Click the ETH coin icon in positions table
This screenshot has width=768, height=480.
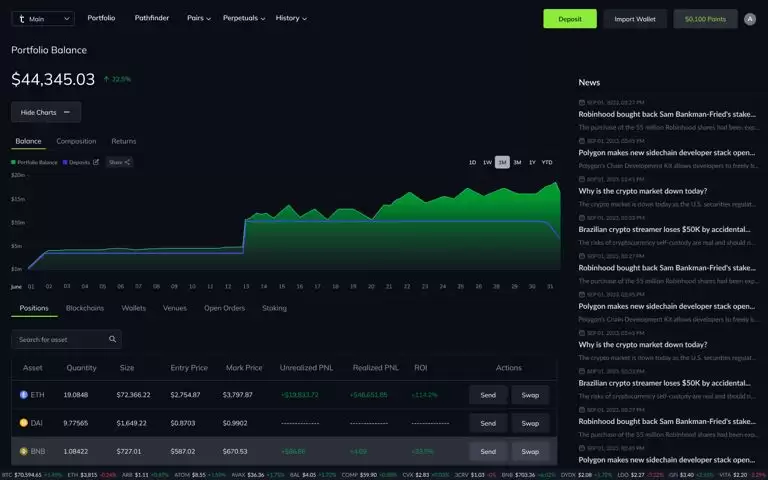click(x=25, y=395)
